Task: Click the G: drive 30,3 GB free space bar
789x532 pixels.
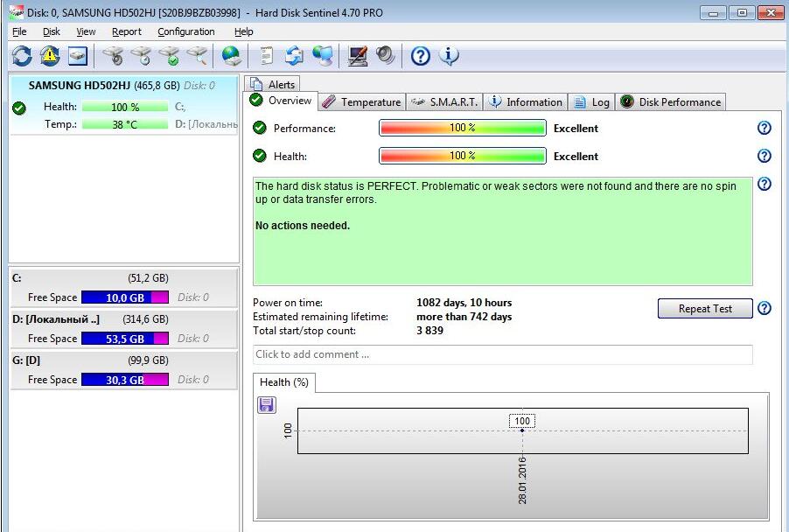Action: 125,380
